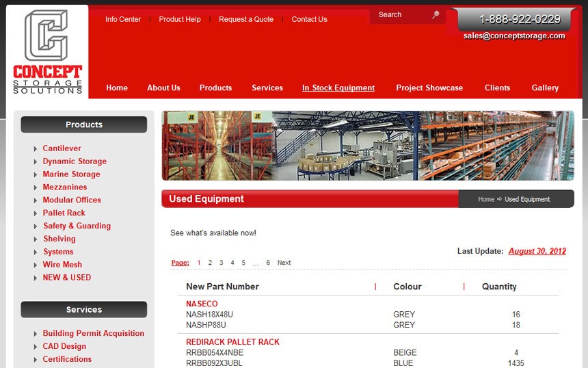This screenshot has width=588, height=368.
Task: Open the About Us menu item
Action: tap(163, 88)
